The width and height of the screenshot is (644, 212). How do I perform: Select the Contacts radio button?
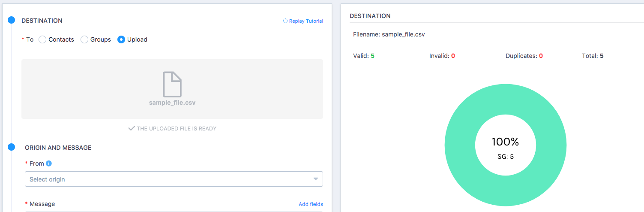point(42,39)
